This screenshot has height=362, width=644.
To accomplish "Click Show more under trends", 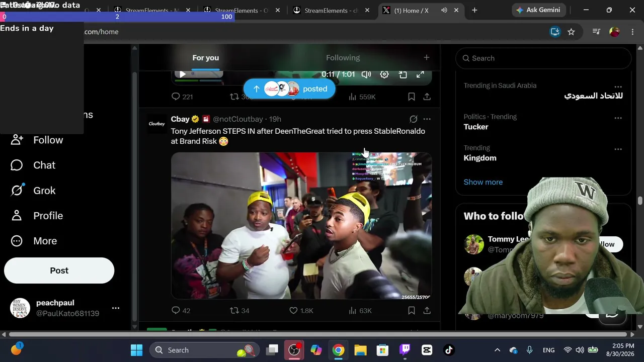I will click(483, 182).
